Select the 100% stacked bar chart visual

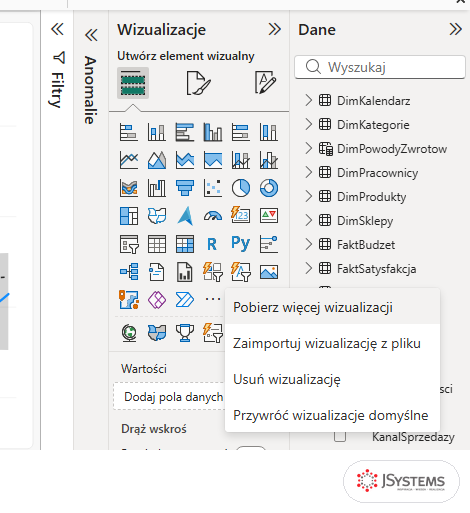(241, 132)
